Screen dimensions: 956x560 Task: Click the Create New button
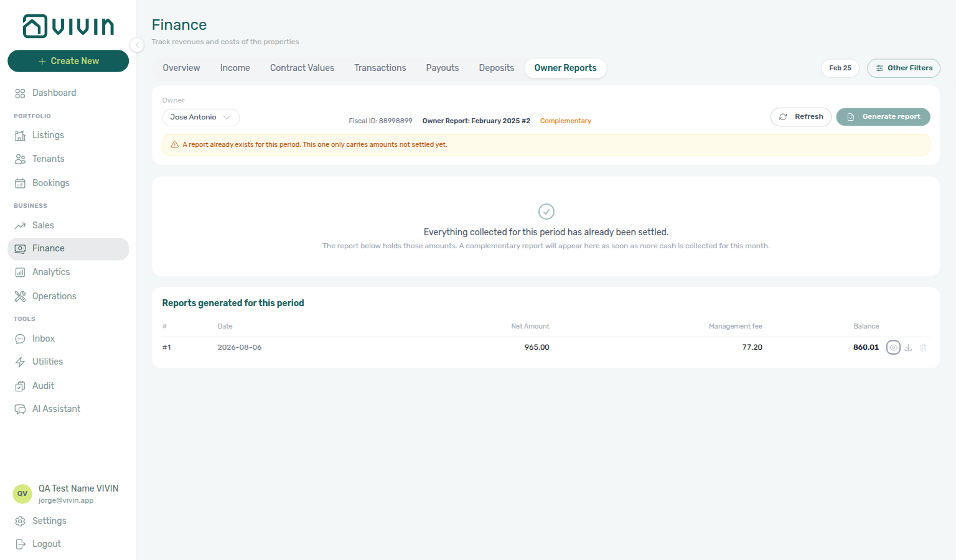pos(68,61)
